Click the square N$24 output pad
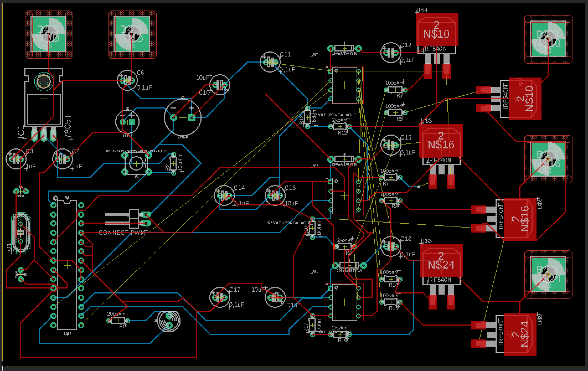 548,275
